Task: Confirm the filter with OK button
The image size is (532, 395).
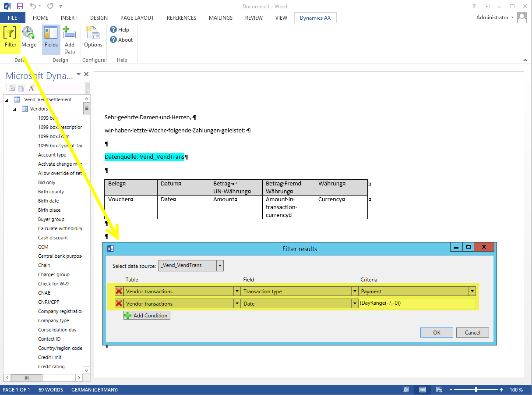Action: click(x=437, y=333)
